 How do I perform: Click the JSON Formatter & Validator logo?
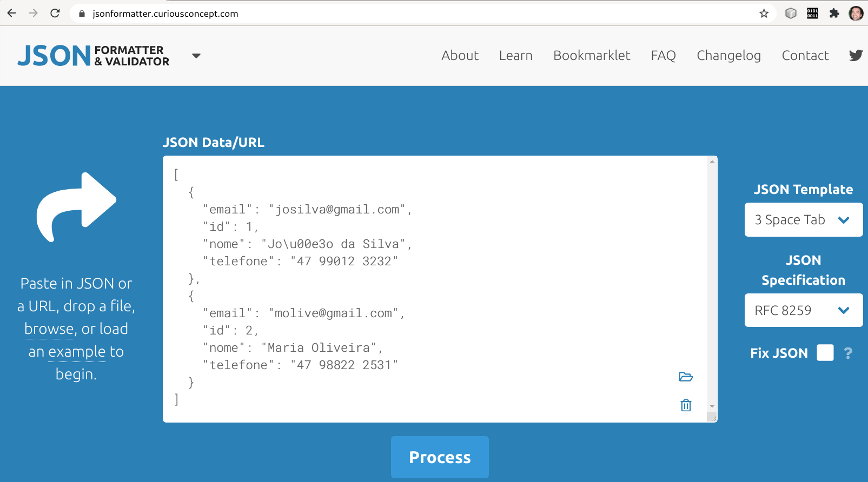click(93, 56)
